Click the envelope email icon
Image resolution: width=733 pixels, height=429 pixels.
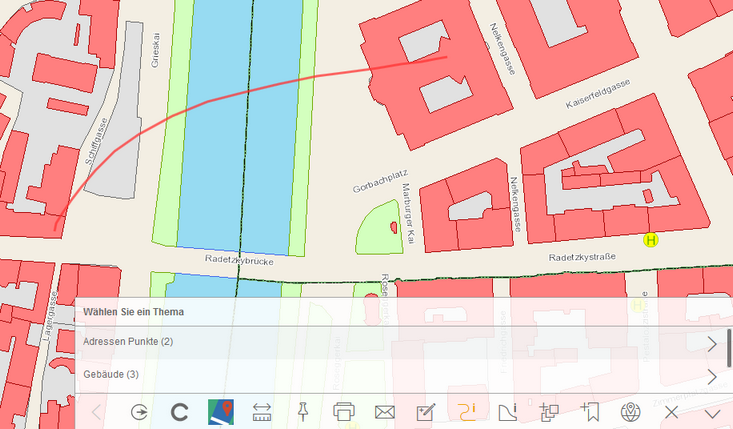tap(385, 412)
